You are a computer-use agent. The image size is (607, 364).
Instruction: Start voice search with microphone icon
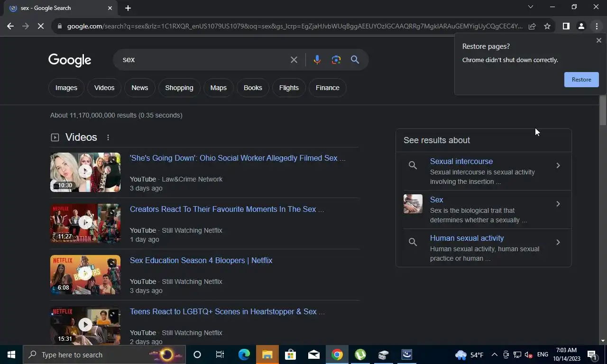point(317,60)
